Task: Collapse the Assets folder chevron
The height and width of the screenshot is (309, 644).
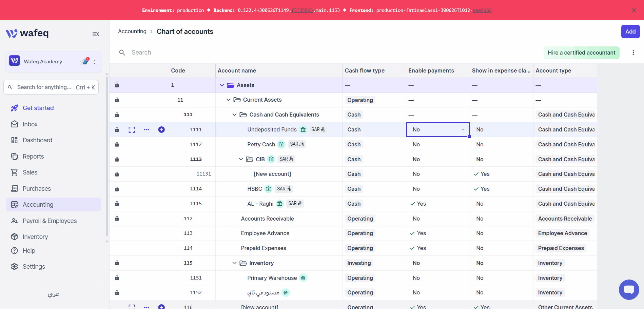Action: [222, 85]
